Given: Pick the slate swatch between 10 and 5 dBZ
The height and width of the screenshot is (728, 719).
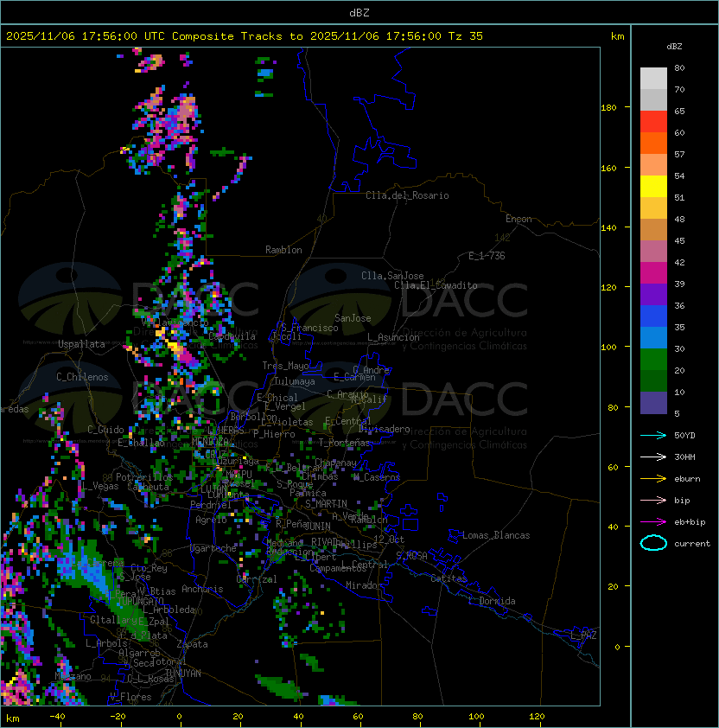Looking at the screenshot, I should (653, 403).
